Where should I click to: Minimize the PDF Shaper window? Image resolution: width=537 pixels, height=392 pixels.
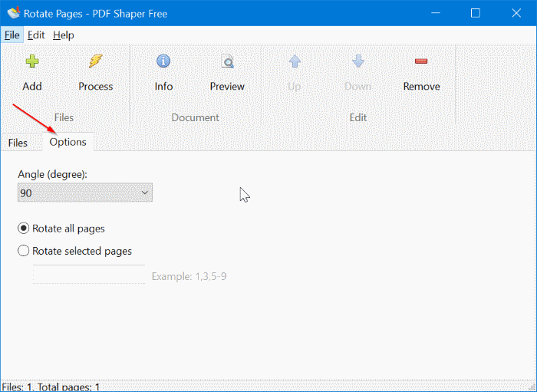(436, 13)
